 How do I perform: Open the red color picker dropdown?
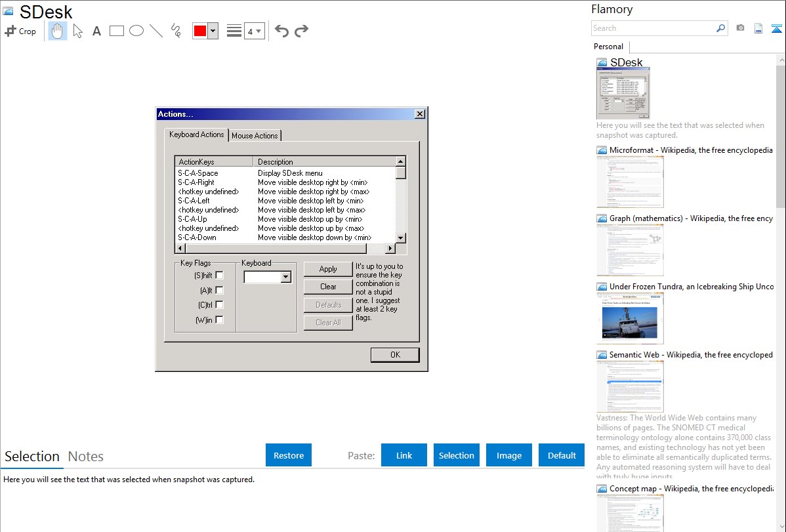pyautogui.click(x=213, y=31)
